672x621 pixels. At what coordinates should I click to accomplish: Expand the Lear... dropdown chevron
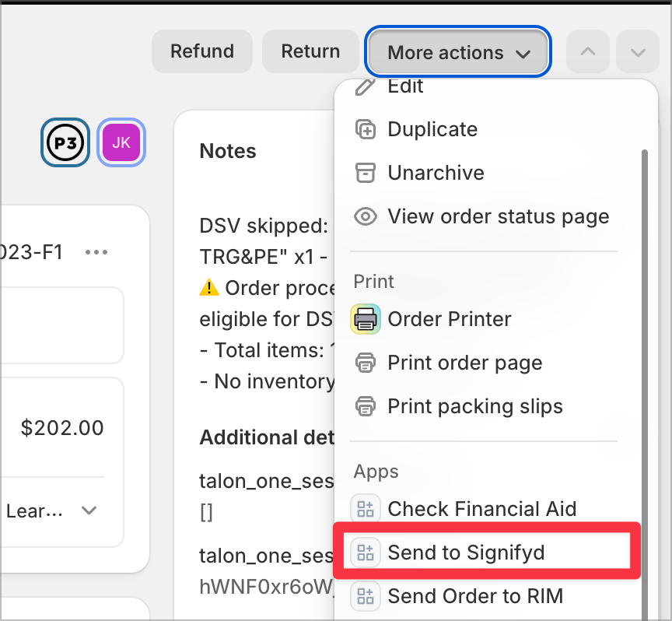pyautogui.click(x=89, y=510)
